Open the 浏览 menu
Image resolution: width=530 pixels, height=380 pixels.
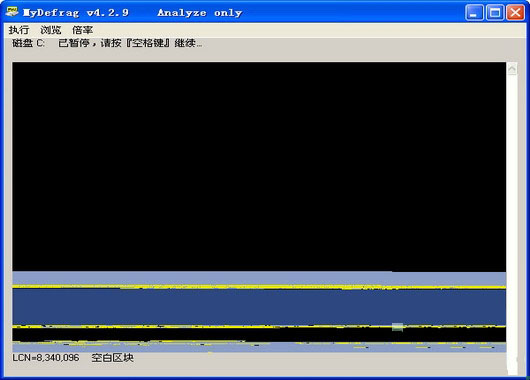tap(51, 30)
